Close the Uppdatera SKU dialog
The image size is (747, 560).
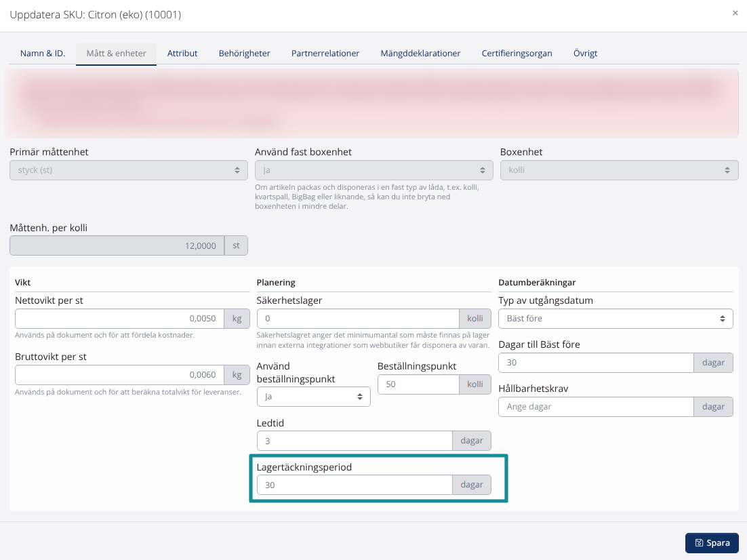click(734, 12)
